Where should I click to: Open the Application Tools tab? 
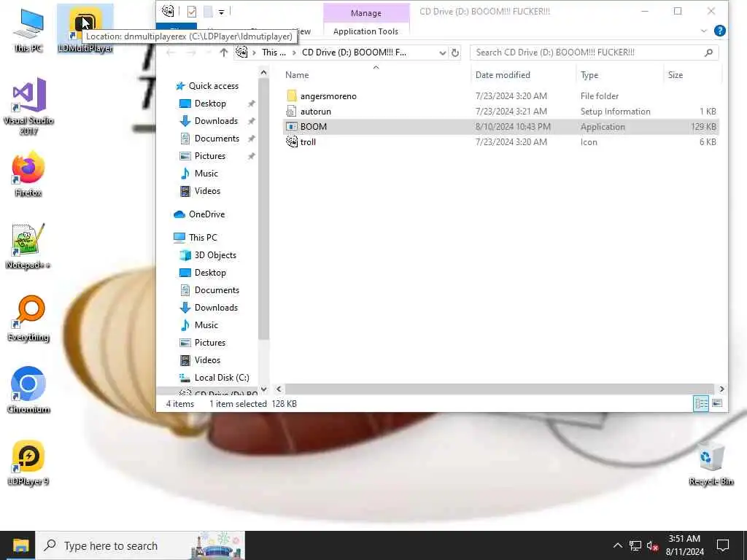pos(366,31)
